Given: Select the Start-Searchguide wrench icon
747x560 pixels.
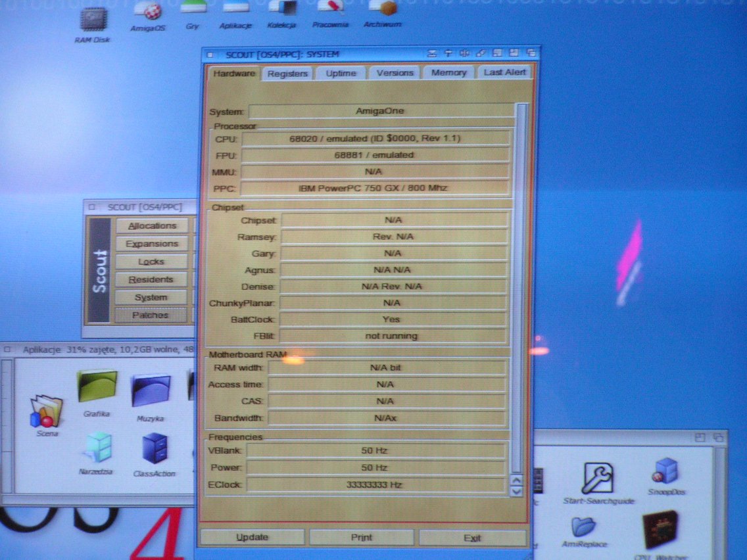Looking at the screenshot, I should [x=598, y=478].
